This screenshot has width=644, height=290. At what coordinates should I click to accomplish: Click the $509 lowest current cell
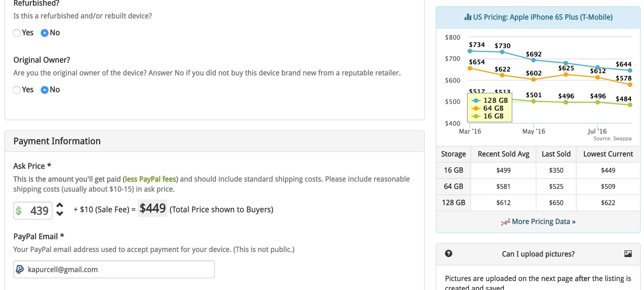click(608, 186)
